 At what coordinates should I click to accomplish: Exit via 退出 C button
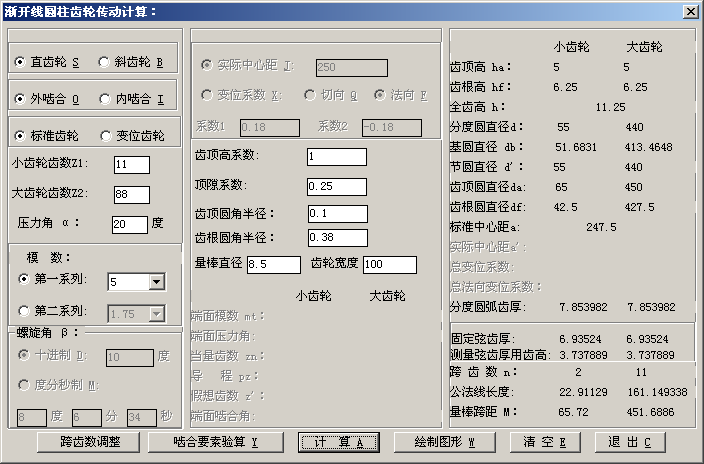[x=630, y=442]
